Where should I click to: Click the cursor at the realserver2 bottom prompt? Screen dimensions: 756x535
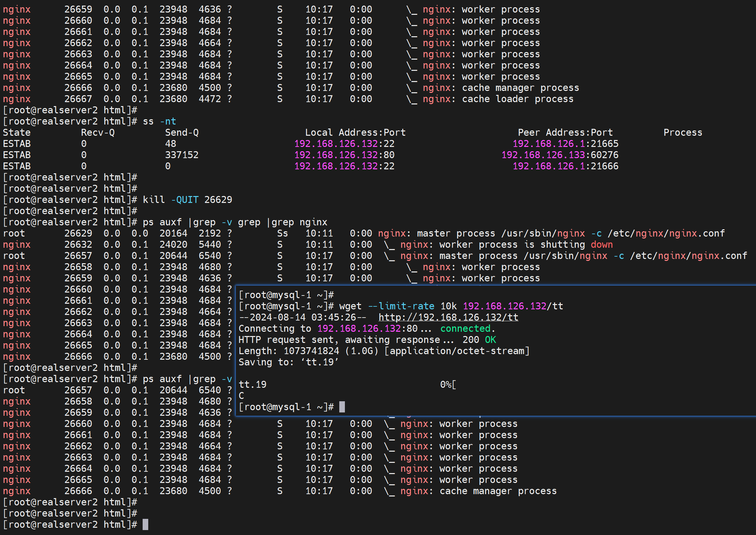click(x=145, y=524)
